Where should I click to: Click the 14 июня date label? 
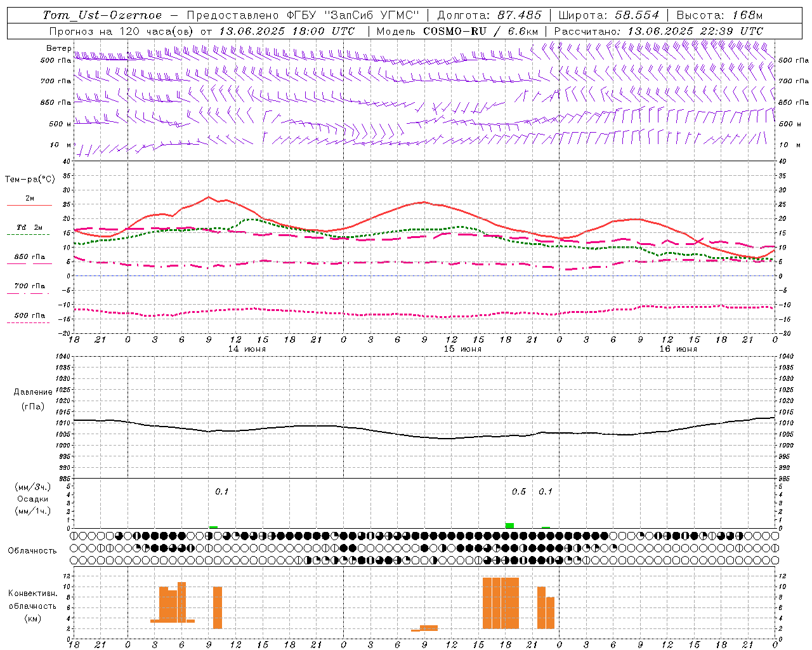point(247,349)
